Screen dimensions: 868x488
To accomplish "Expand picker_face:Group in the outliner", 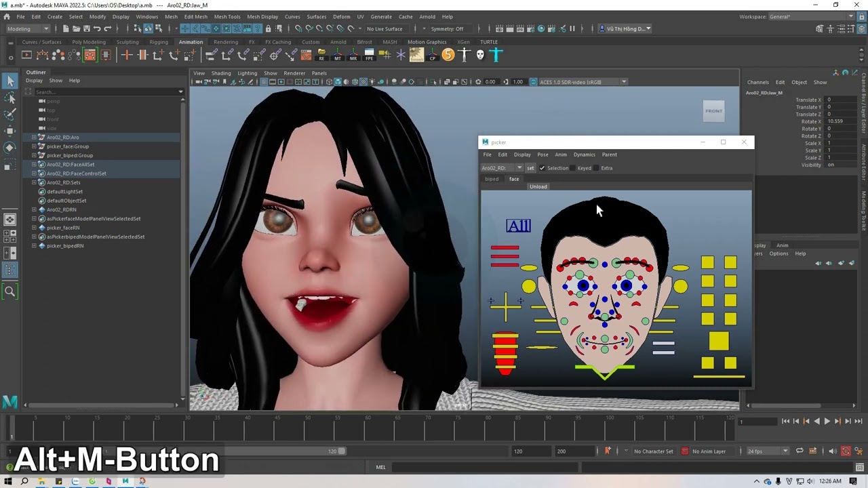I will click(x=34, y=146).
